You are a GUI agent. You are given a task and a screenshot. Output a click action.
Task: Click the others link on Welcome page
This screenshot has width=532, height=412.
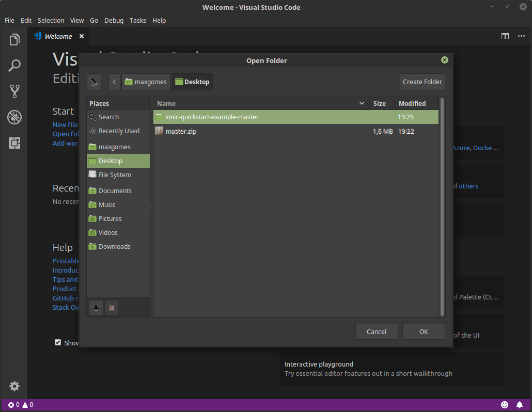pyautogui.click(x=468, y=186)
